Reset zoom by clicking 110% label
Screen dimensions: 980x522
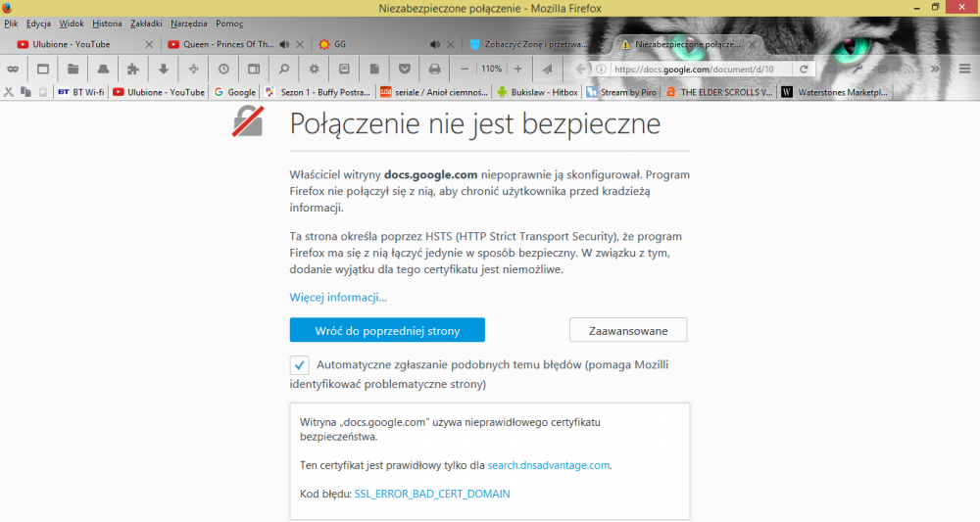tap(491, 70)
